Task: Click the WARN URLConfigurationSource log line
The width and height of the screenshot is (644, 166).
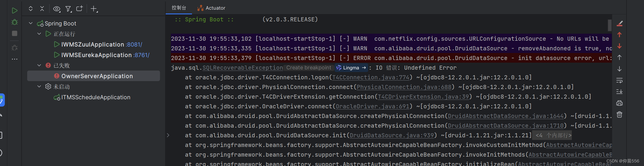Action: coord(391,39)
